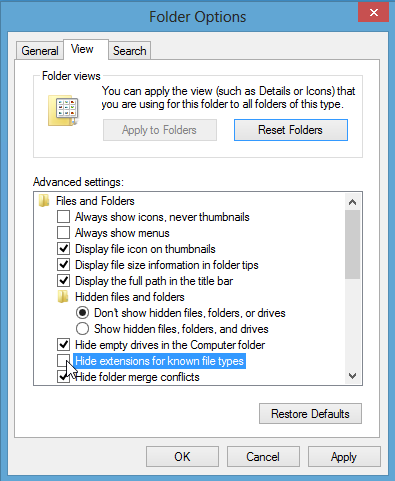This screenshot has height=481, width=395.
Task: Select Don't show hidden files radio option
Action: pyautogui.click(x=82, y=313)
